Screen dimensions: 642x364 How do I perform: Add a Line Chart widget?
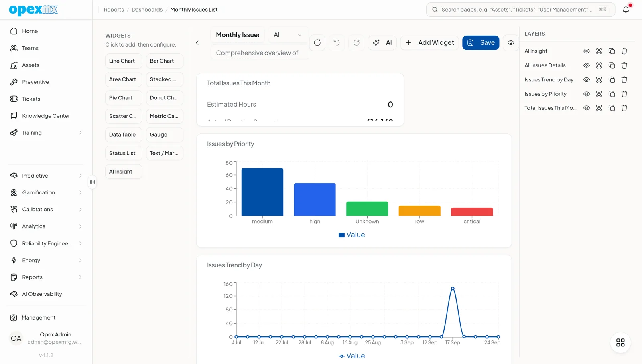pos(124,61)
